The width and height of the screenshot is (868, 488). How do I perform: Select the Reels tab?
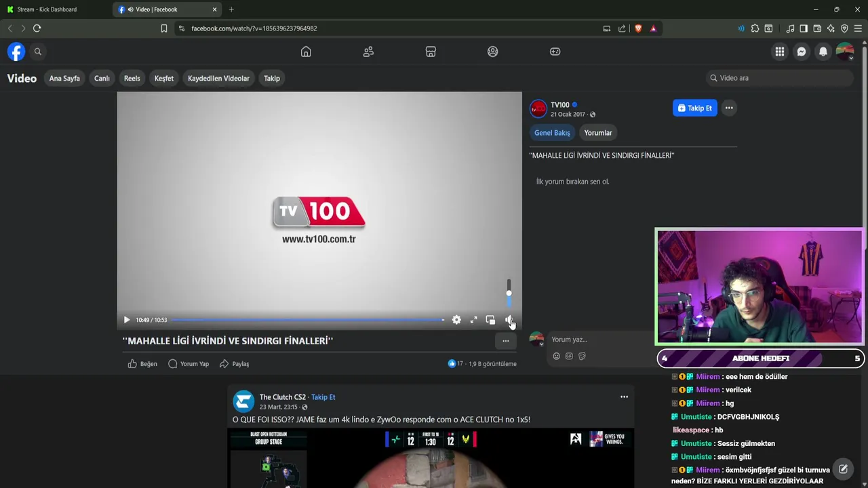132,78
